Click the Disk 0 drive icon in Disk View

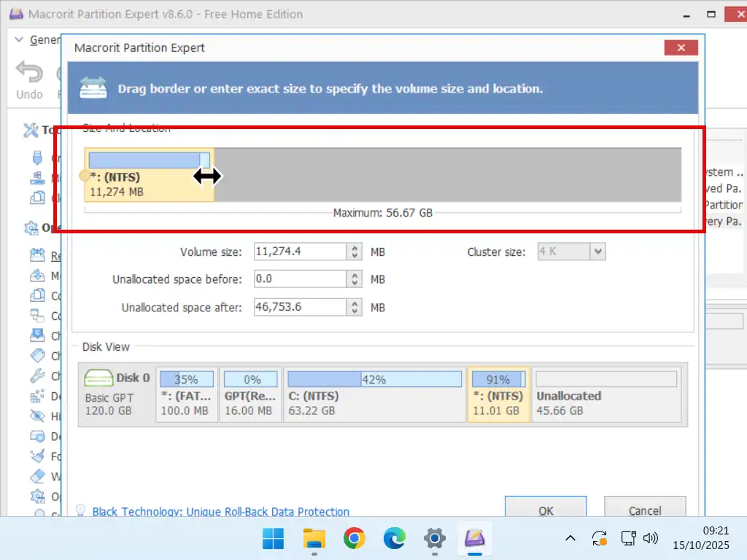tap(98, 378)
